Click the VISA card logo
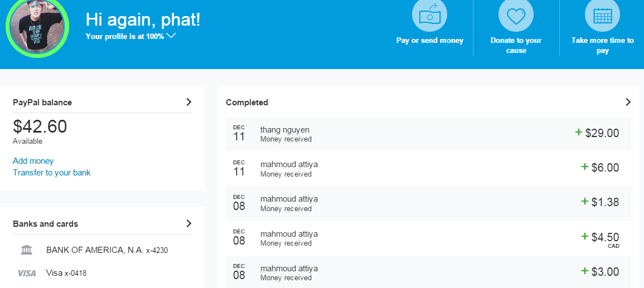 coord(27,273)
